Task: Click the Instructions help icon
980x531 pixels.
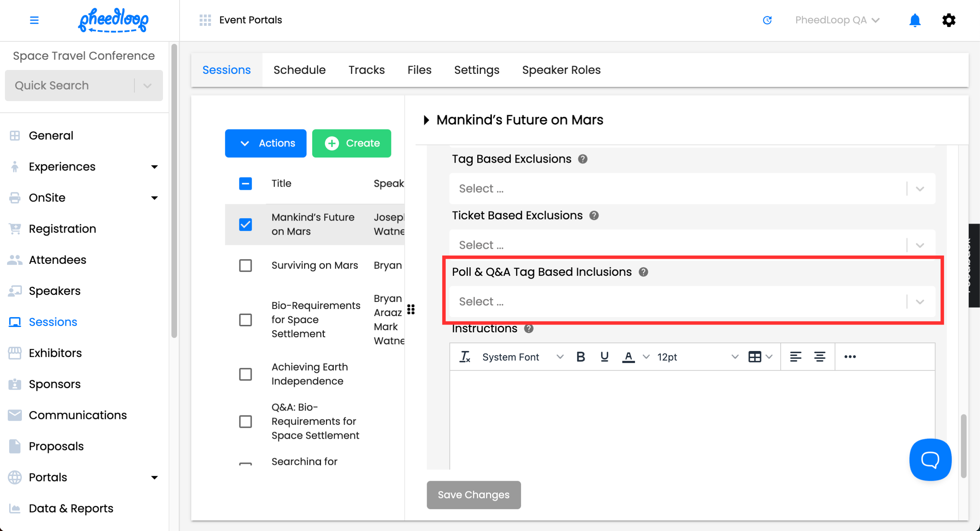Action: 529,329
